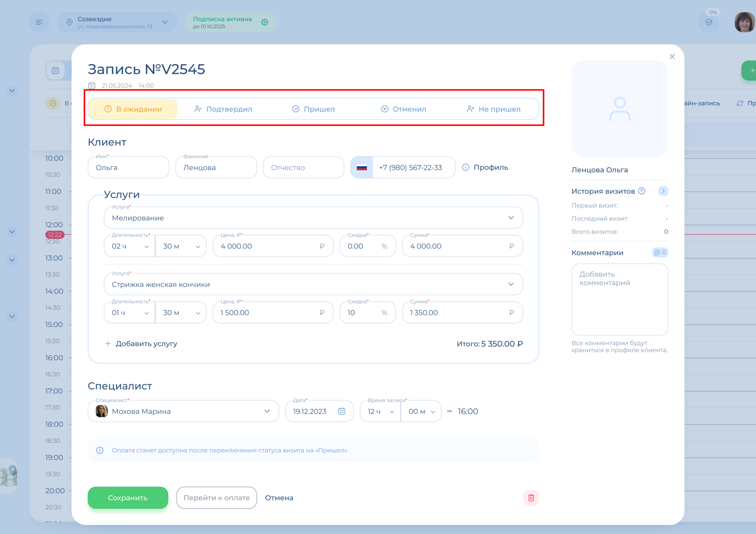
Task: Click the visit history help icon
Action: [641, 191]
